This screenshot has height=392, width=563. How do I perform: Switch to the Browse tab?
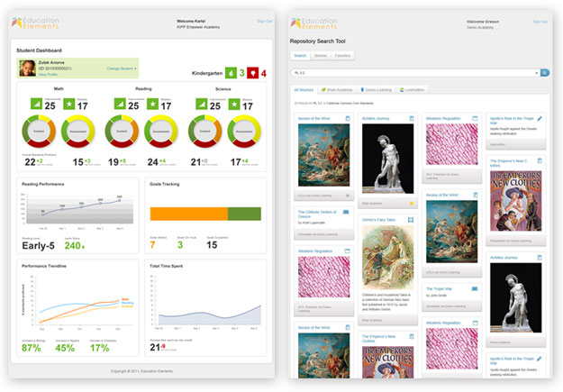(322, 55)
